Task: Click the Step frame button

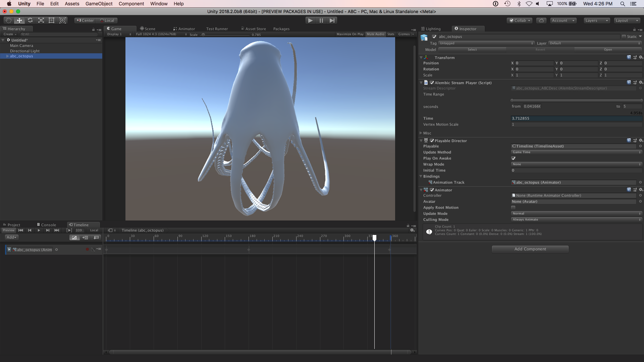Action: tap(332, 20)
